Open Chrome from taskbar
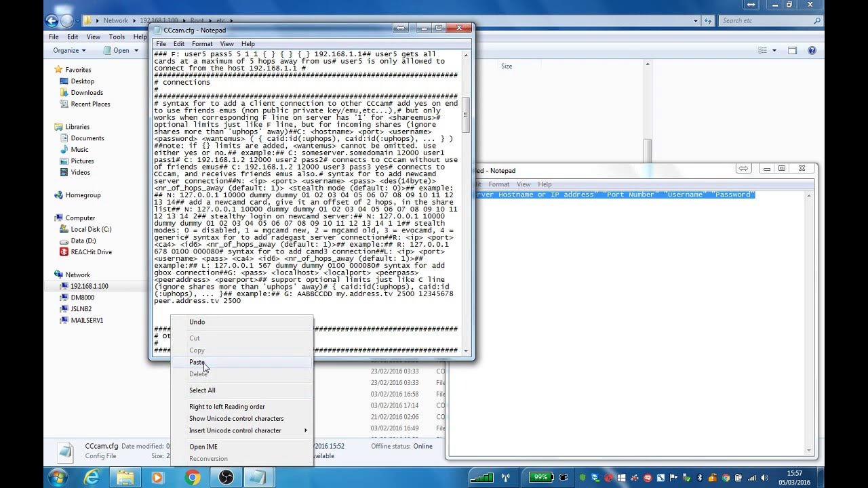This screenshot has width=868, height=488. (x=193, y=478)
